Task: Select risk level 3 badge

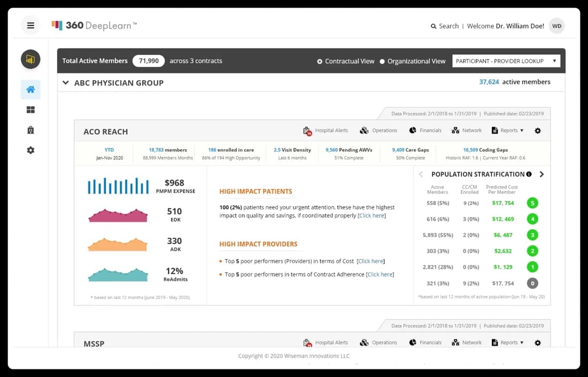Action: click(532, 235)
